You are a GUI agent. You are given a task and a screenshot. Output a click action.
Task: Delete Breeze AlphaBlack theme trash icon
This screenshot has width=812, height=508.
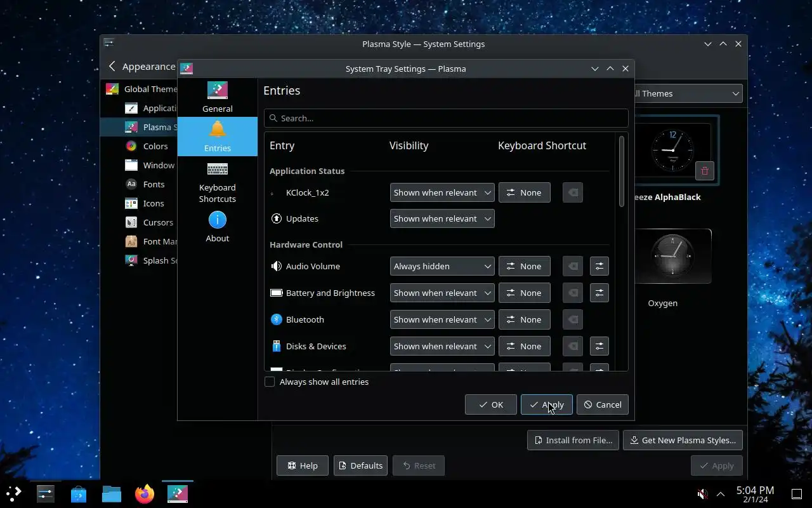pos(705,171)
